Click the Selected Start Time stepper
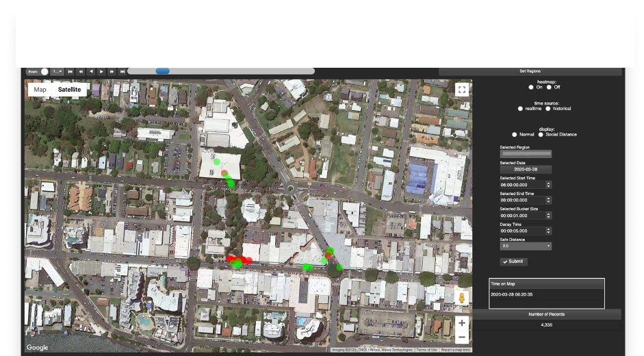Screen dimensions: 644x356 [x=548, y=185]
